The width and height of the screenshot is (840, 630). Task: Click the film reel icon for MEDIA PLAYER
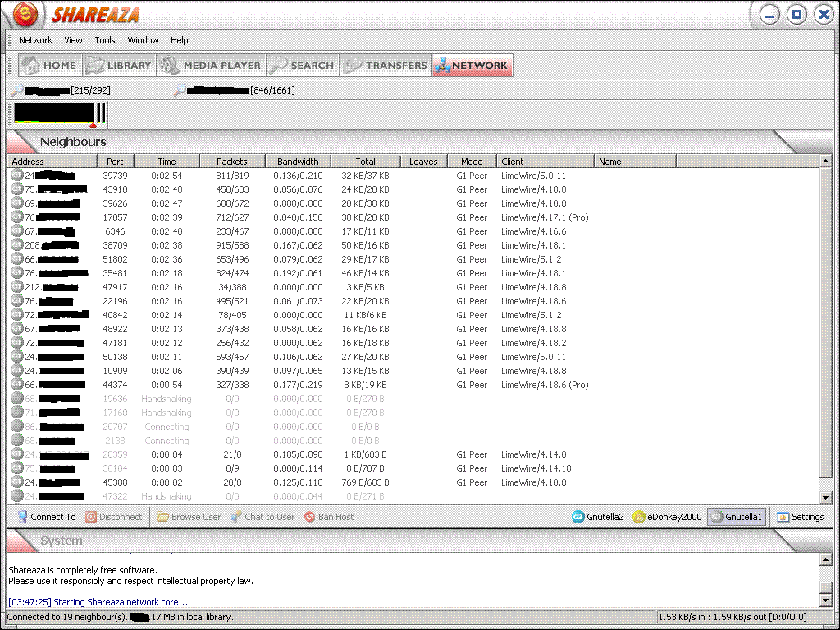coord(169,66)
